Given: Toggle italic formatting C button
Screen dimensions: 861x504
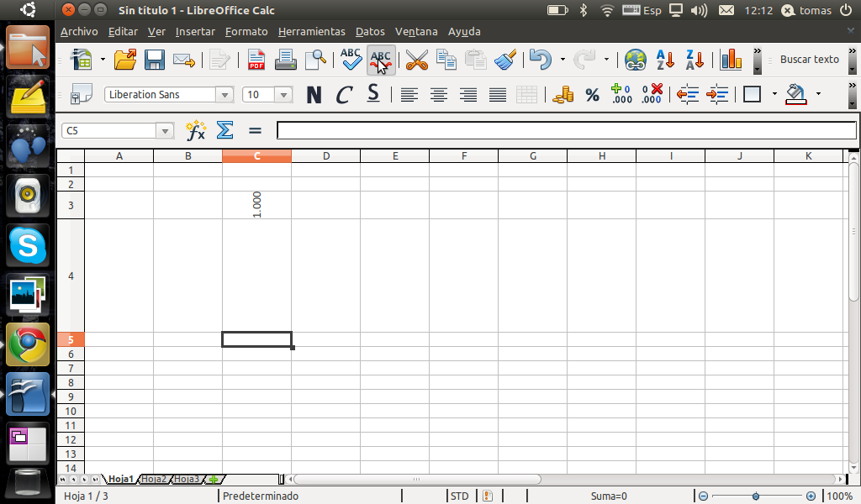Looking at the screenshot, I should coord(344,95).
